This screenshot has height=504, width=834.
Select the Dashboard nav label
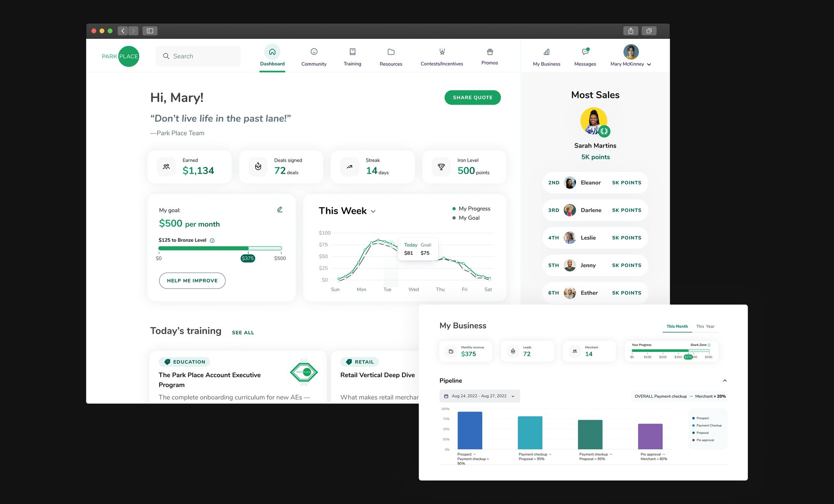coord(272,64)
